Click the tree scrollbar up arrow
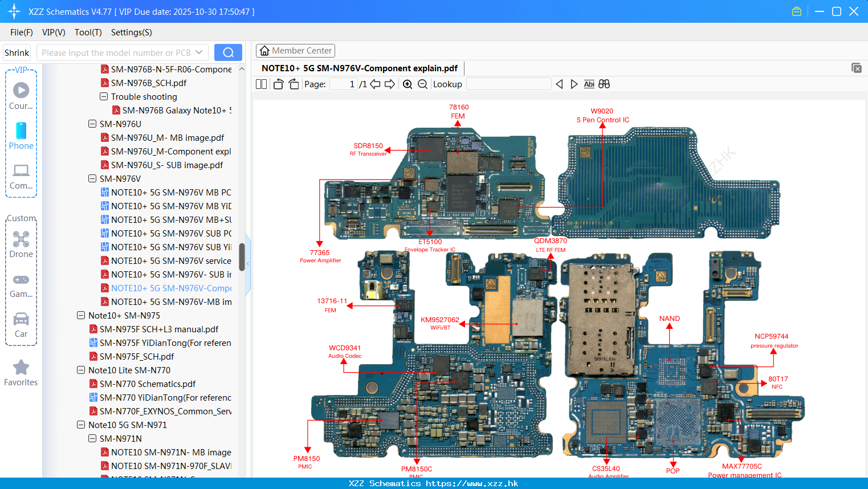Screen dimensions: 868x489 (242, 69)
